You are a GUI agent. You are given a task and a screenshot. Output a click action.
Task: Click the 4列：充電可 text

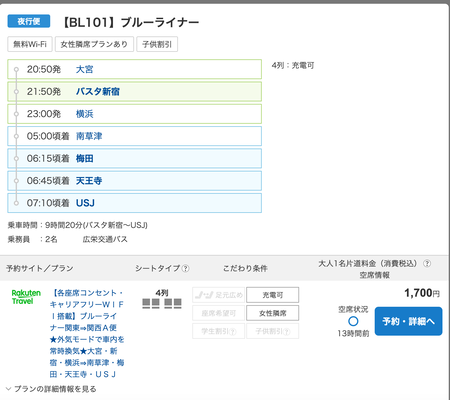click(x=293, y=65)
